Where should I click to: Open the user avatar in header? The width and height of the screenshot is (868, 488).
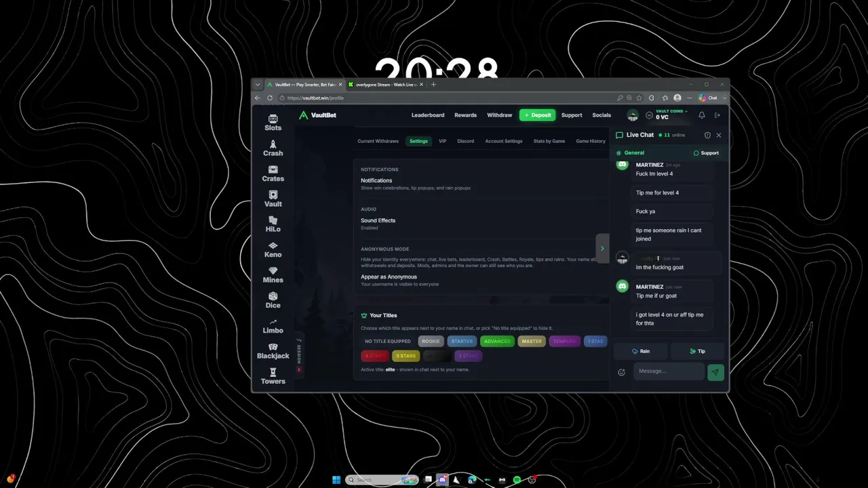pyautogui.click(x=632, y=115)
